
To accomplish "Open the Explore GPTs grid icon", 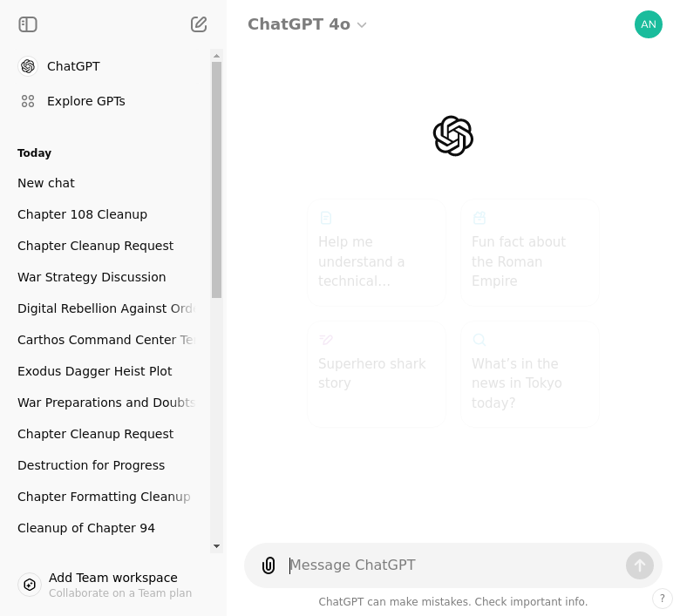I will tap(28, 101).
